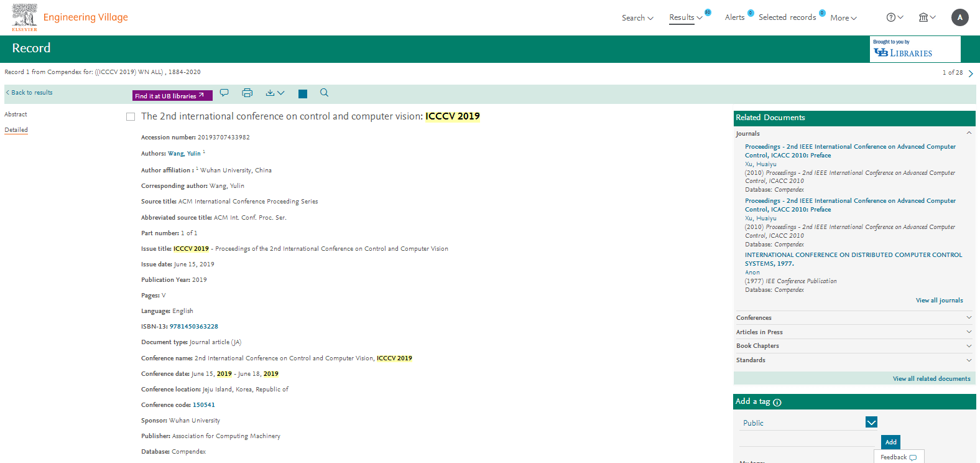The width and height of the screenshot is (980, 463).
Task: Open the Results menu
Action: [686, 17]
